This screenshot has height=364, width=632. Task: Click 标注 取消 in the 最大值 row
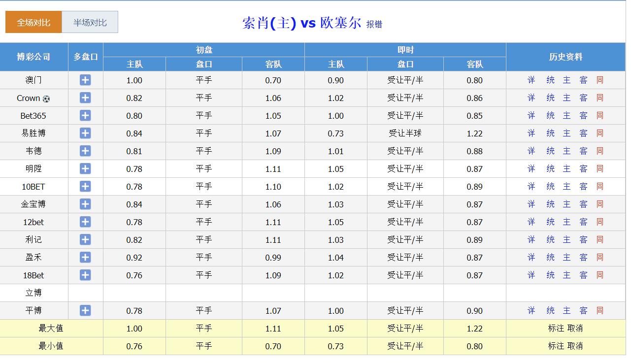[565, 329]
